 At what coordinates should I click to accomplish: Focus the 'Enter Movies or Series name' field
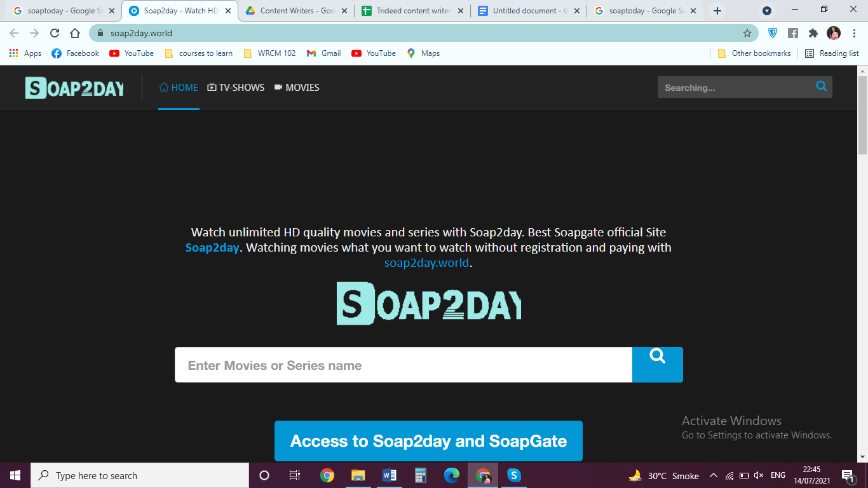point(403,365)
